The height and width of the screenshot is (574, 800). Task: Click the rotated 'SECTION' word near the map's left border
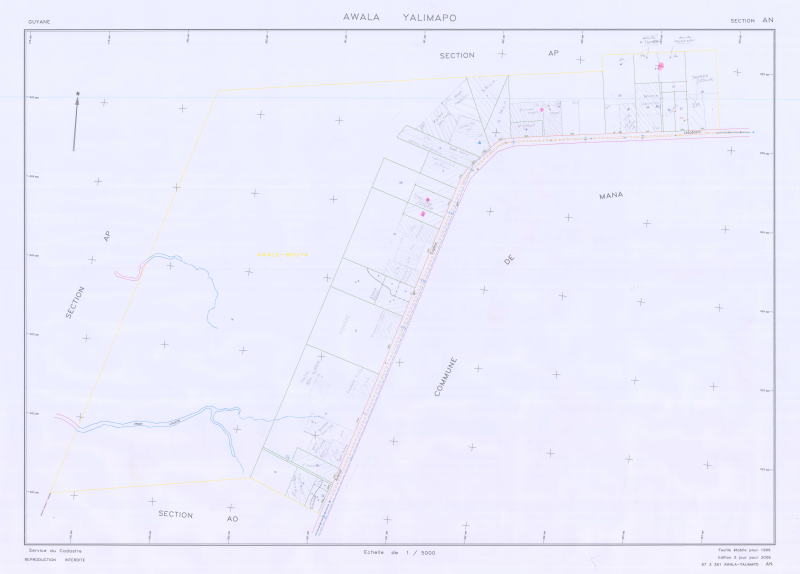[x=75, y=302]
